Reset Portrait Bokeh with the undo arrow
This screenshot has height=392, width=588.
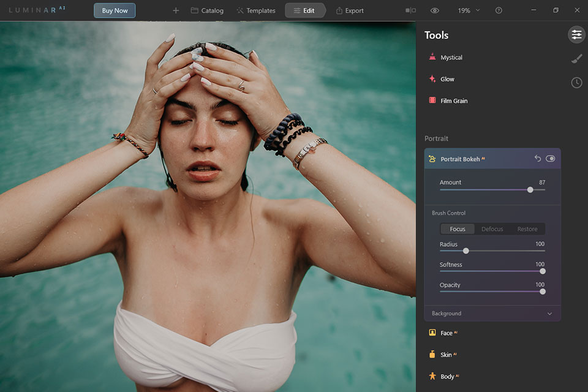pyautogui.click(x=537, y=158)
